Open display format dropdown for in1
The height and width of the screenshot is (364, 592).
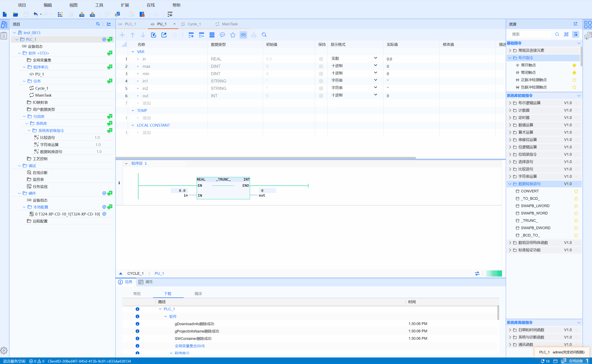[x=375, y=80]
